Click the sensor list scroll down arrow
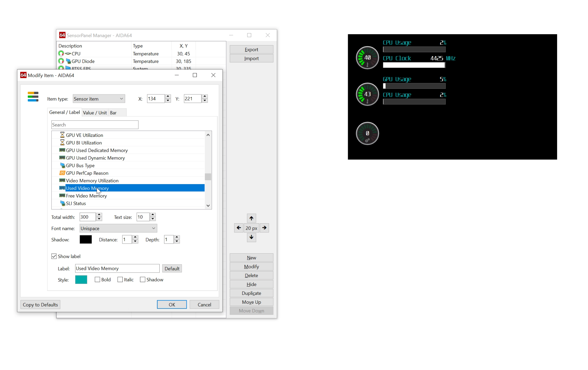 pyautogui.click(x=208, y=205)
